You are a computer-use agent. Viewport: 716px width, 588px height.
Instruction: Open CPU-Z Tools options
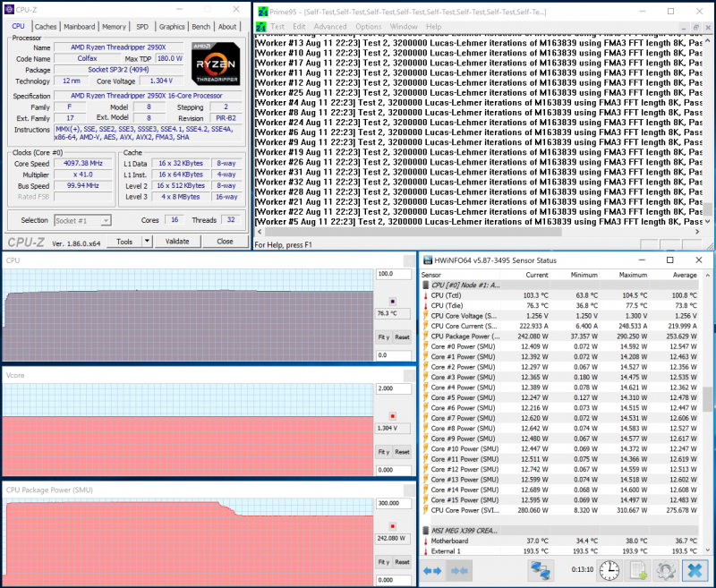point(125,241)
